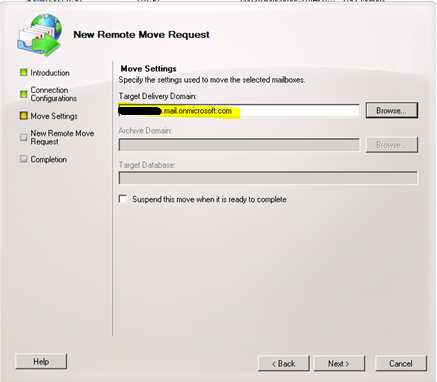Select the Completion step label

(49, 159)
